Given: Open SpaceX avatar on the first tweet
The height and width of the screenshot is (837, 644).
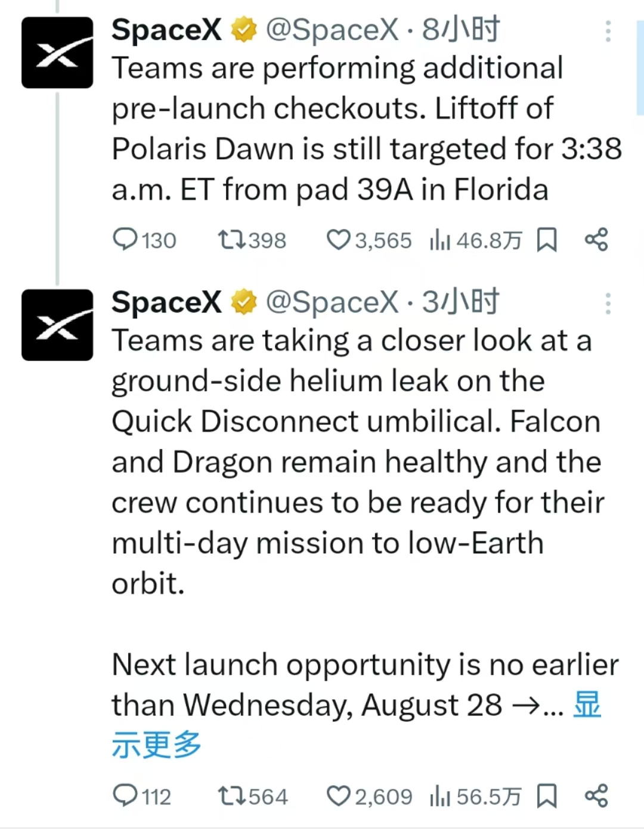Looking at the screenshot, I should coord(57,52).
